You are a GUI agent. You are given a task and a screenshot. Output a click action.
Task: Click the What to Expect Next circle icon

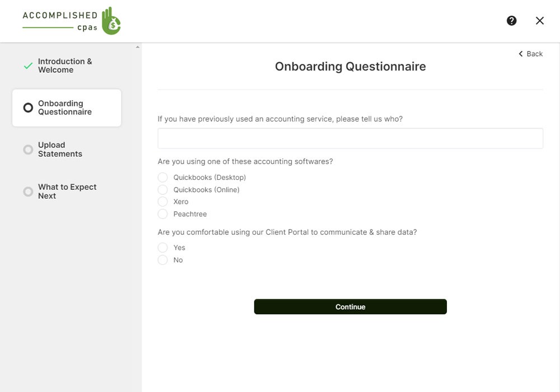[x=28, y=192]
